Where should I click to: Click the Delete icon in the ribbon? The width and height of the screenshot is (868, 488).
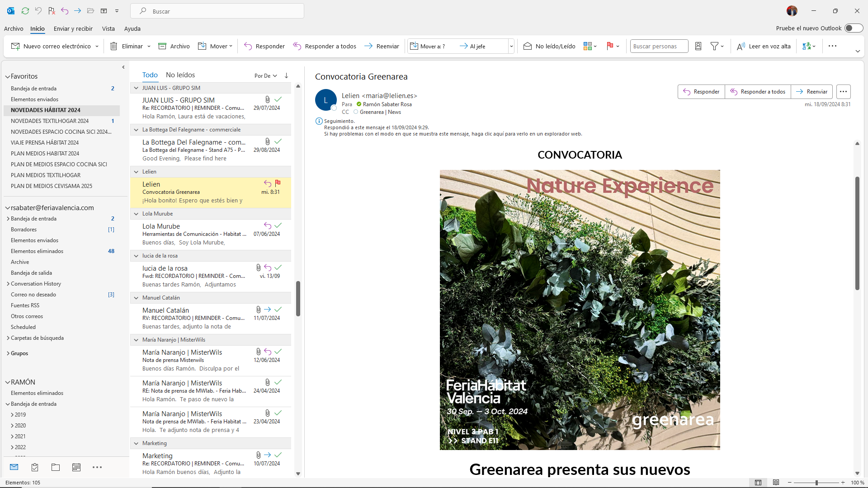coord(114,46)
